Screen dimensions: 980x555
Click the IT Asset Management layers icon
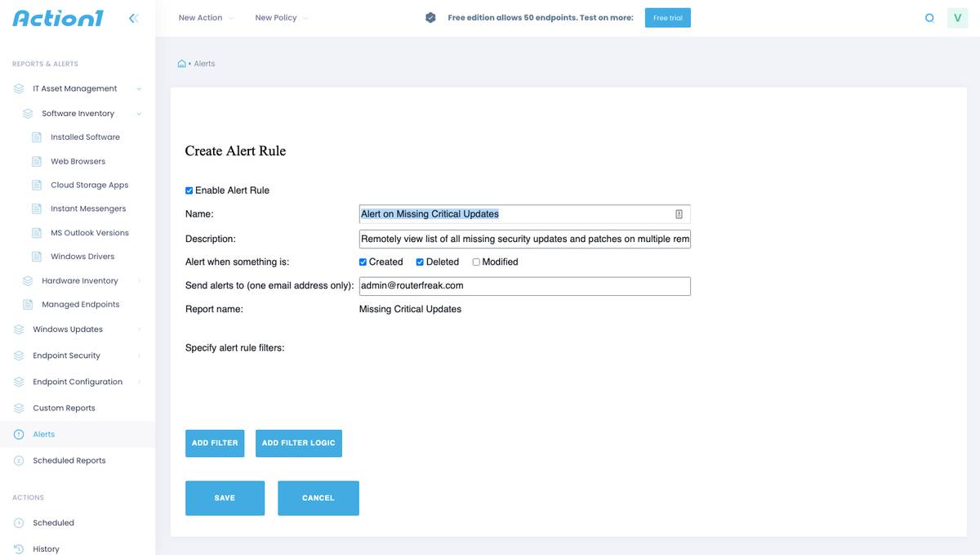[x=19, y=88]
